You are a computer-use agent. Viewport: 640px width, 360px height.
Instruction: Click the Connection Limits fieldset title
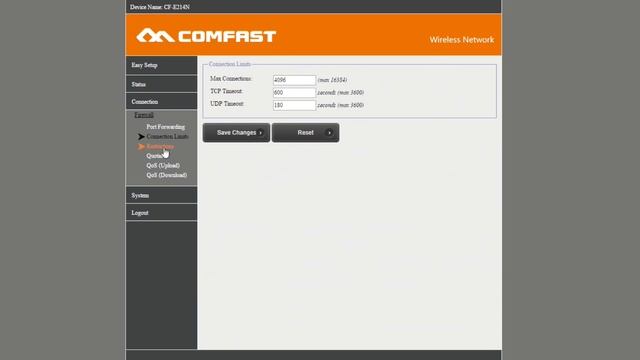pos(230,64)
